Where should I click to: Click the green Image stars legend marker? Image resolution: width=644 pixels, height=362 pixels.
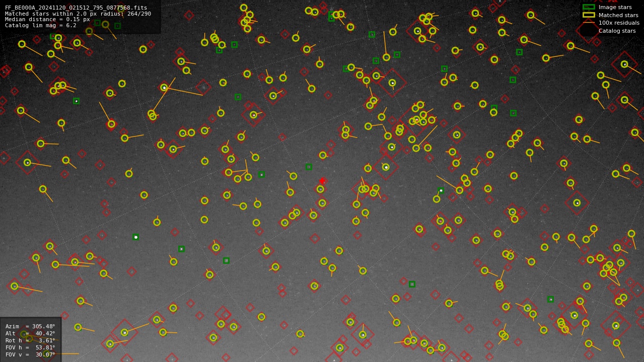589,7
